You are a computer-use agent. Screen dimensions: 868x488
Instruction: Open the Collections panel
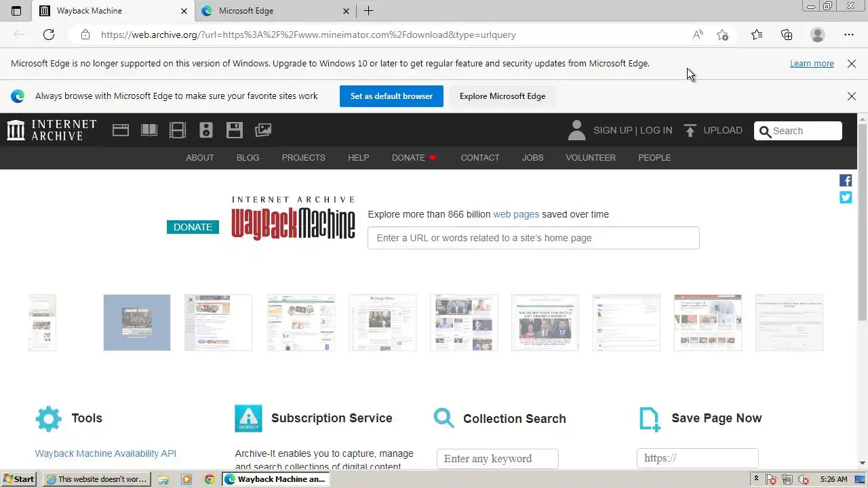787,35
